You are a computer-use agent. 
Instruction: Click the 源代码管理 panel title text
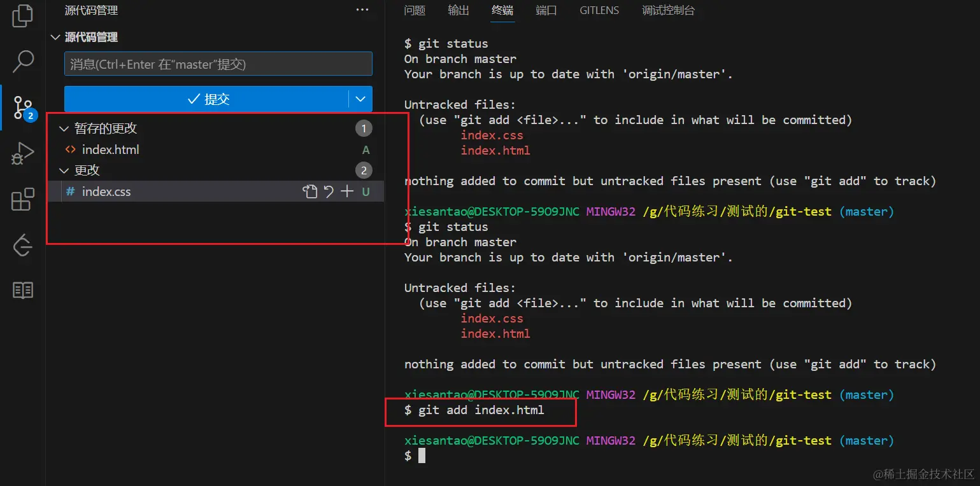click(x=91, y=10)
